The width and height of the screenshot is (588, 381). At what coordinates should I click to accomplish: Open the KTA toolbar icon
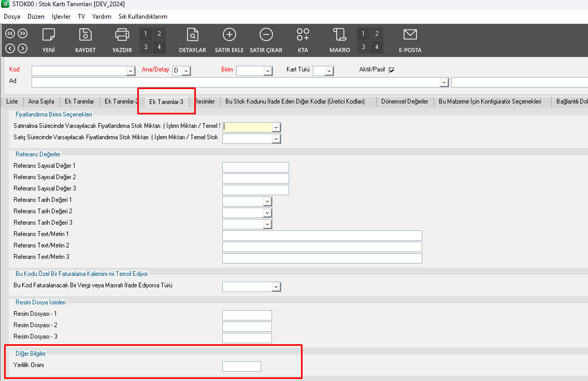303,35
